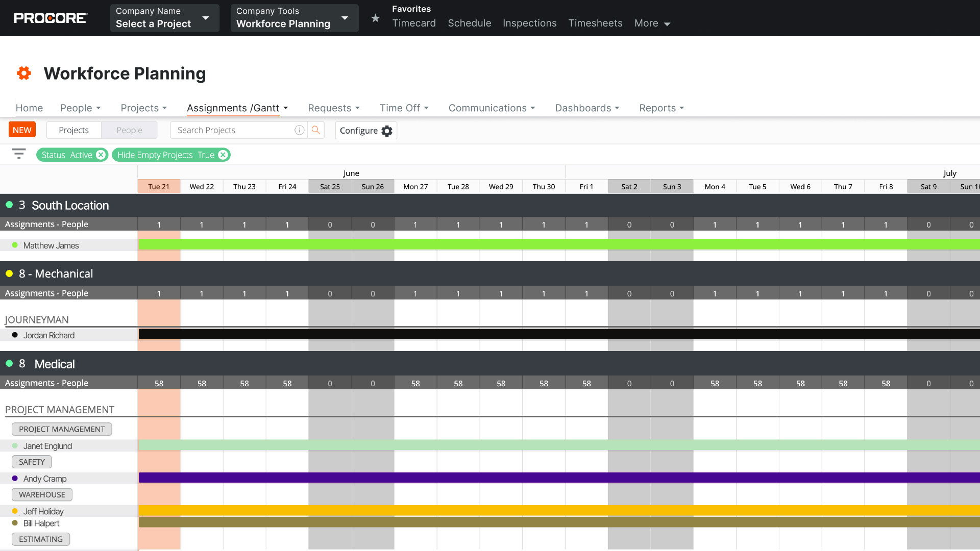Click the search magnifier icon
This screenshot has width=980, height=551.
(316, 130)
